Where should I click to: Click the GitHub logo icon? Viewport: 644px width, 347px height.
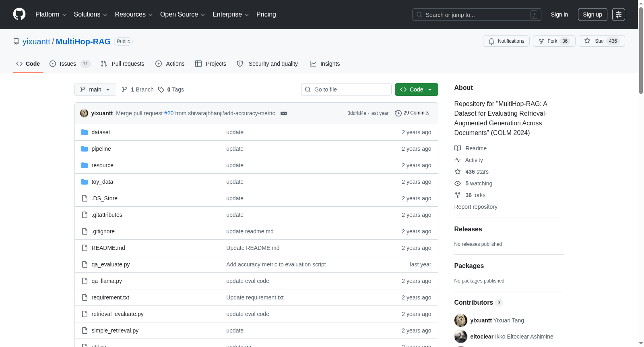coord(19,14)
